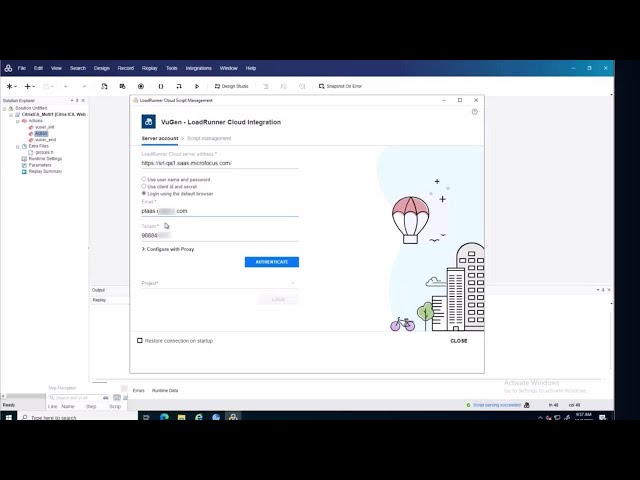Screen dimensions: 640x480
Task: Toggle Snapshot On Error in the toolbar
Action: [340, 86]
